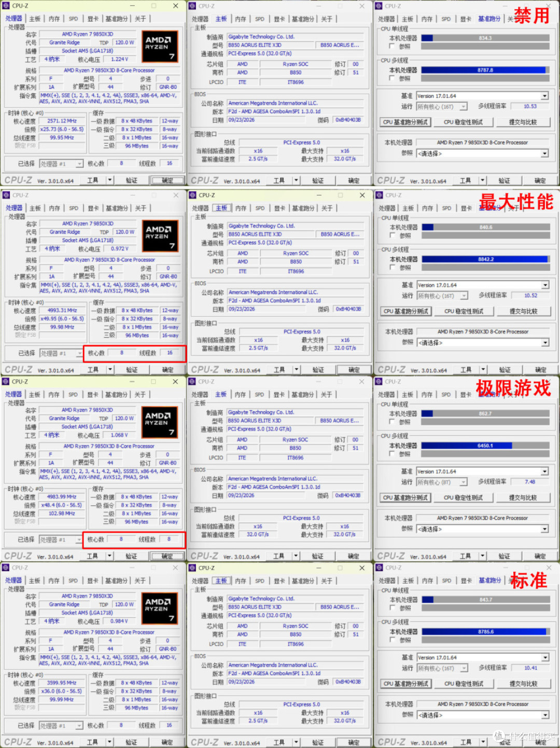Click the CPU-Z title bar icon of the 8787.8 score window
560x748 pixels.
click(379, 6)
